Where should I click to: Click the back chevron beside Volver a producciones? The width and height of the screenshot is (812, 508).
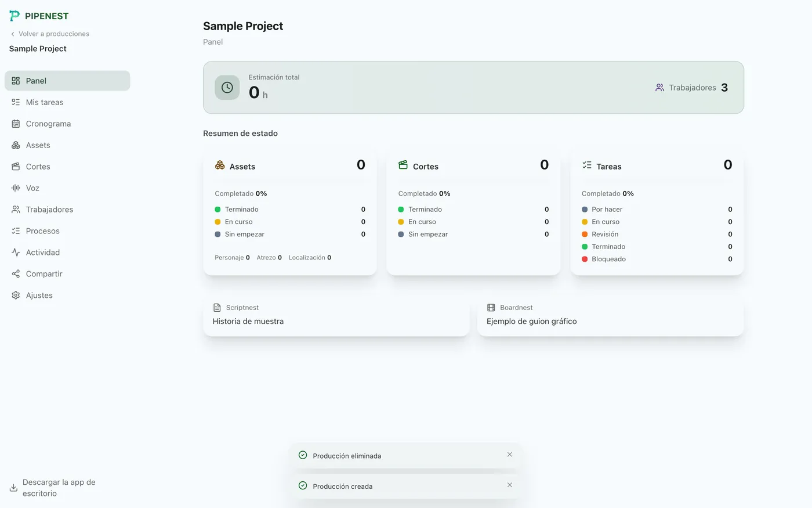tap(13, 34)
